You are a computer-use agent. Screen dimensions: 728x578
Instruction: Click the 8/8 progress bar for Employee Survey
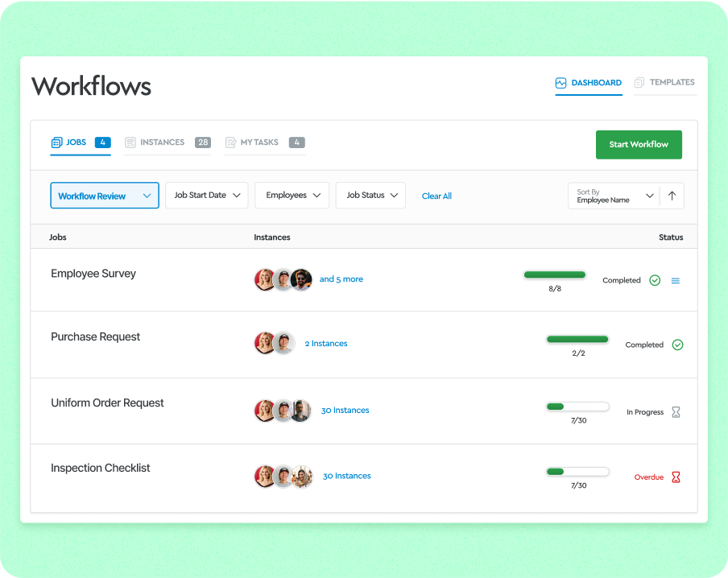(555, 274)
